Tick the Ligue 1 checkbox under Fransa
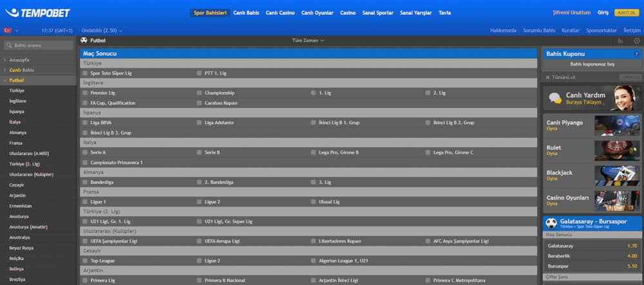The width and height of the screenshot is (644, 285). [85, 202]
